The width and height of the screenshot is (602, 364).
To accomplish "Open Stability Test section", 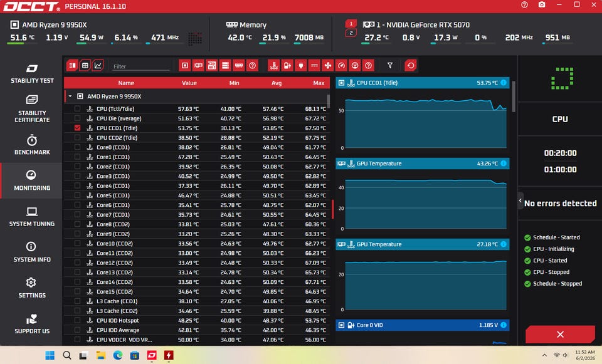I will (x=32, y=73).
